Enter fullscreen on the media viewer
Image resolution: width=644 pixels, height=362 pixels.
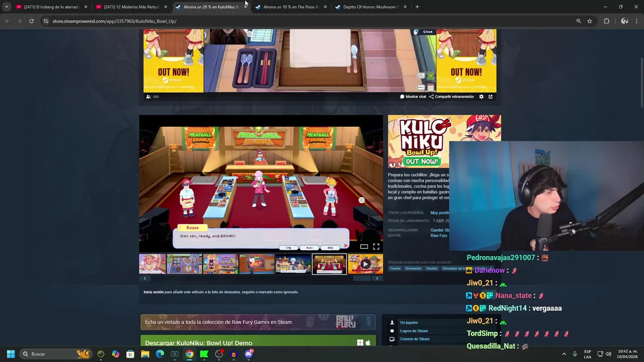coord(376,246)
